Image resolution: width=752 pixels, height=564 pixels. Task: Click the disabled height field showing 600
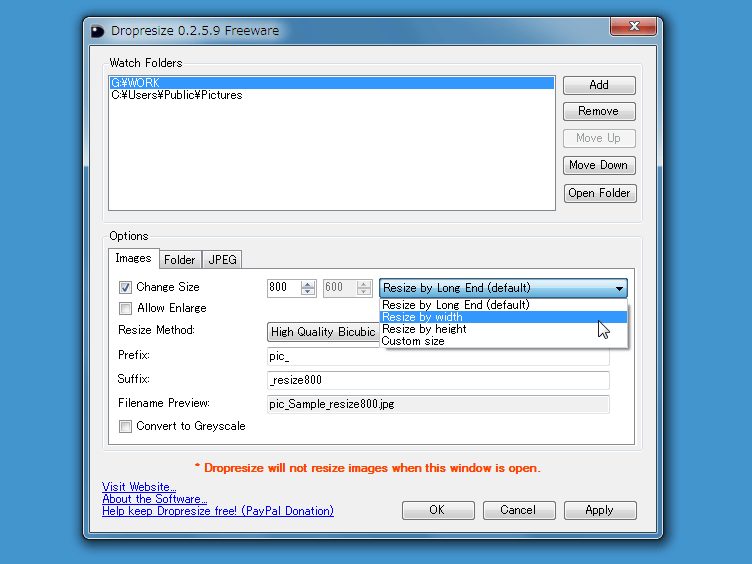pos(340,288)
